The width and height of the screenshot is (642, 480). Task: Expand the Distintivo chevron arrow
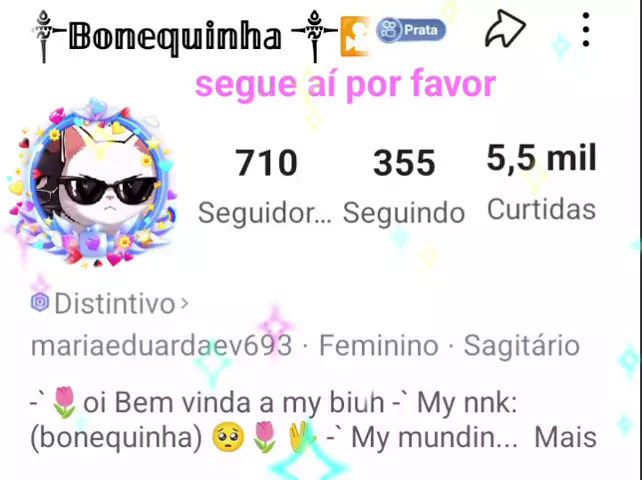[185, 303]
